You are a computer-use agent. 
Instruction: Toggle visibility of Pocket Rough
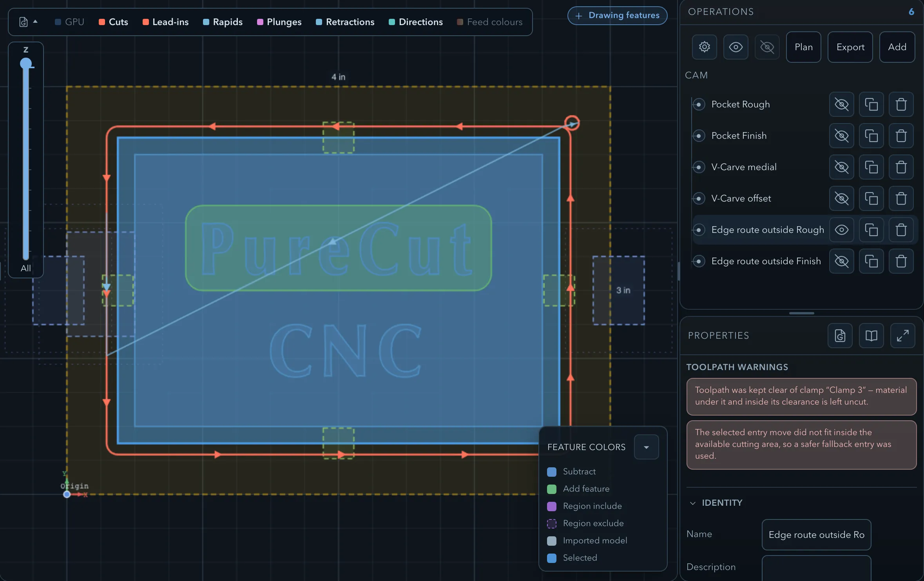pos(841,104)
